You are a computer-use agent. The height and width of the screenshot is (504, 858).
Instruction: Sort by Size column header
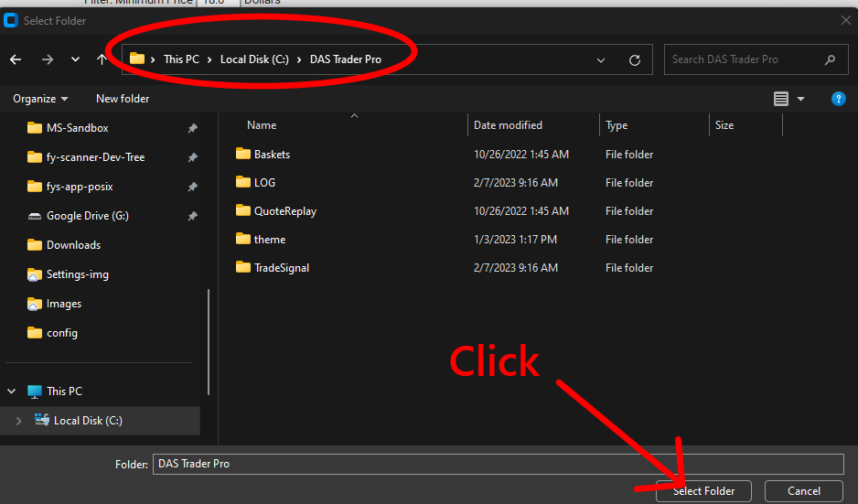pos(724,125)
